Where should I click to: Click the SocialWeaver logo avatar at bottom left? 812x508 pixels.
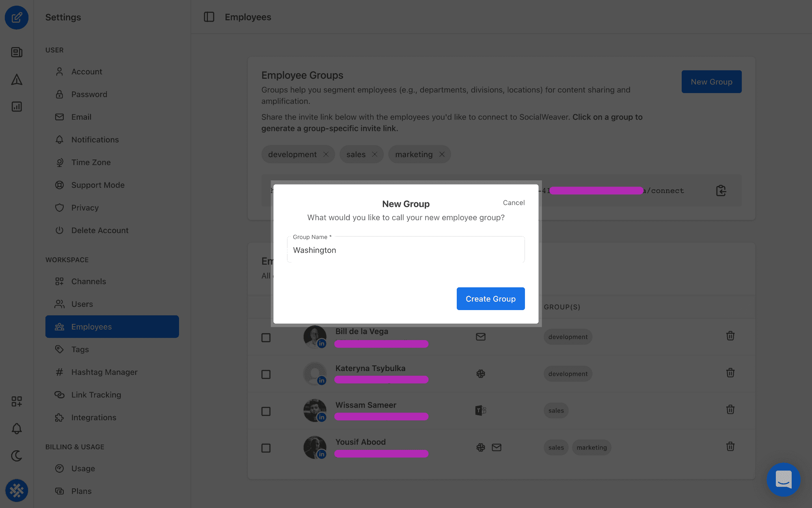coord(17,491)
